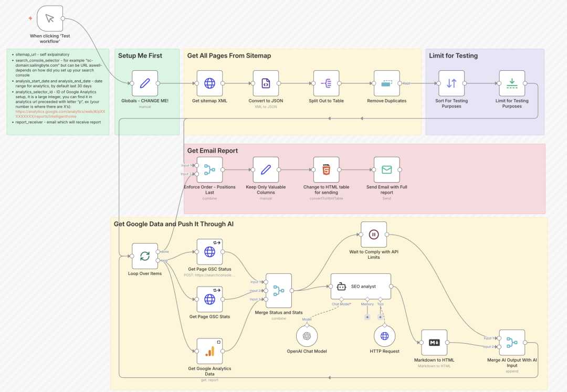The image size is (567, 392).
Task: Select the Split Out to Table node
Action: (326, 83)
